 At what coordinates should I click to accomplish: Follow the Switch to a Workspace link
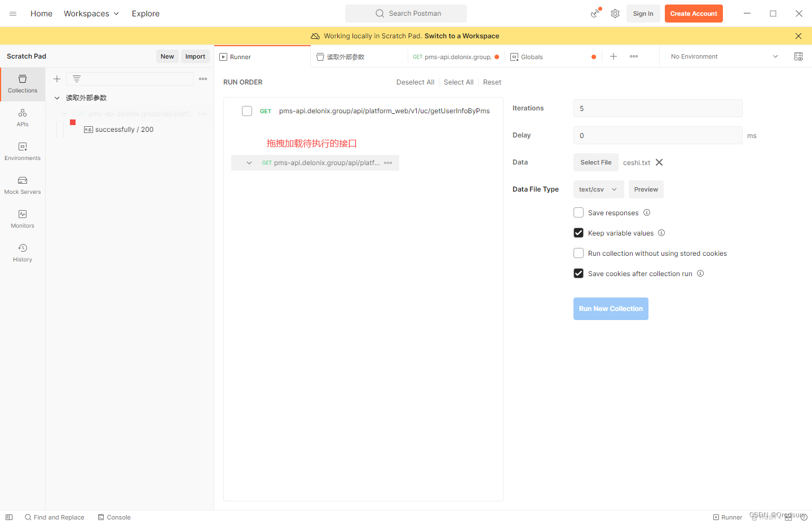[x=462, y=36]
